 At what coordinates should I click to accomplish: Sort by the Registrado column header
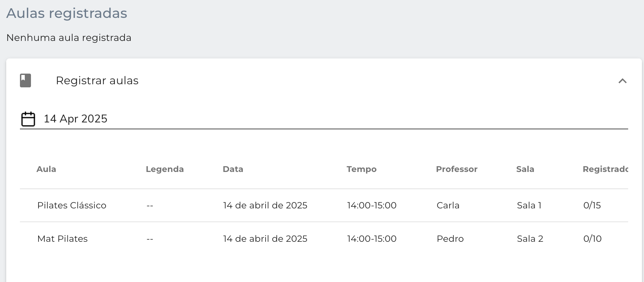pos(605,169)
